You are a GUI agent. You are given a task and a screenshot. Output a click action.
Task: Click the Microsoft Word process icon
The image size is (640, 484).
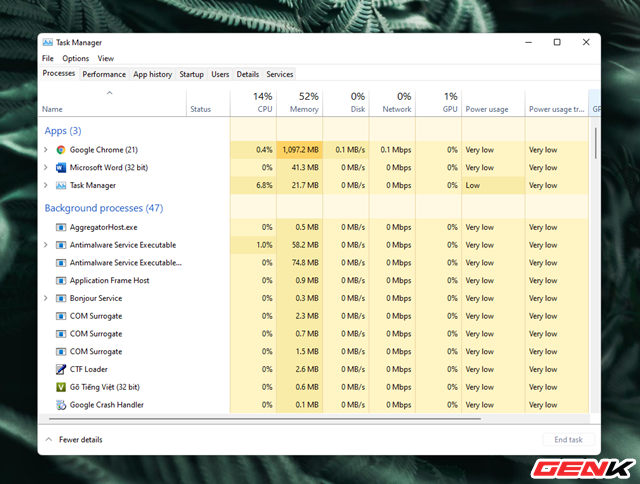(61, 168)
